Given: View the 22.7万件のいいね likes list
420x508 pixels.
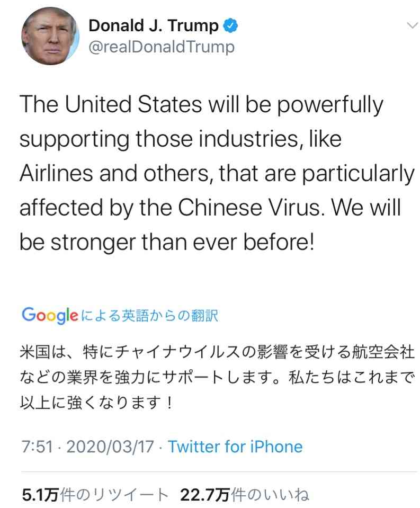Looking at the screenshot, I should [x=245, y=495].
